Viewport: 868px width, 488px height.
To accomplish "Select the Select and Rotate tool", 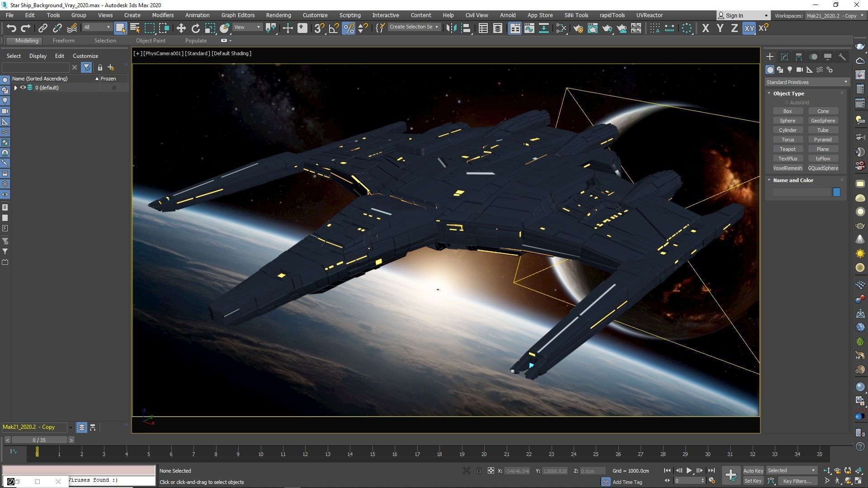I will coord(195,28).
